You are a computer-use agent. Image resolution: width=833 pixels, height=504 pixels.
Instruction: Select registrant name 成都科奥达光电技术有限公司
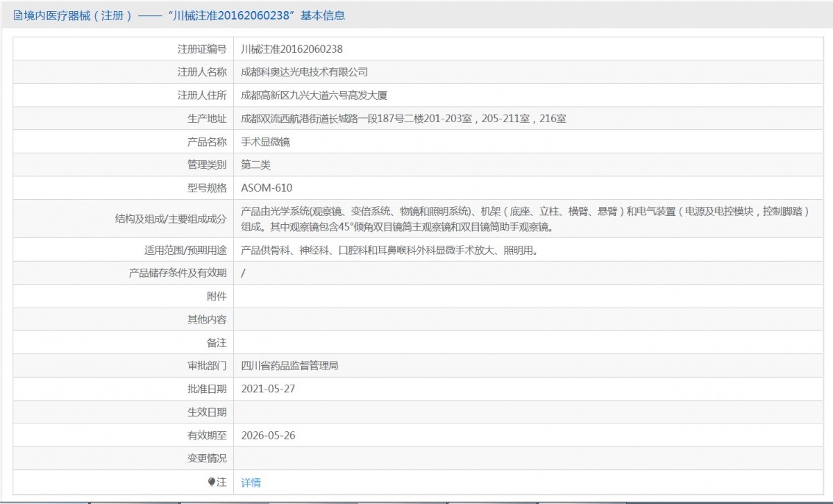pyautogui.click(x=304, y=72)
